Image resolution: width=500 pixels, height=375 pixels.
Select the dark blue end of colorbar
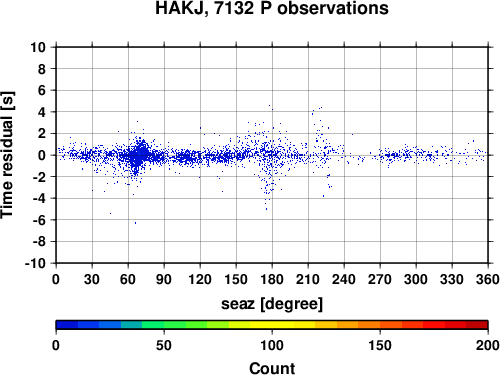coord(67,325)
